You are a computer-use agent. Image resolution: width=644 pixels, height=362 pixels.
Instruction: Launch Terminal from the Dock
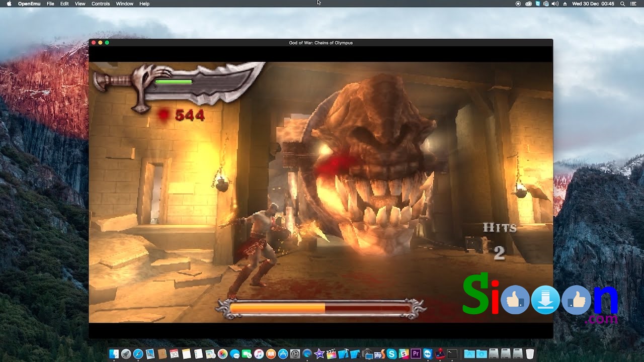pyautogui.click(x=451, y=354)
